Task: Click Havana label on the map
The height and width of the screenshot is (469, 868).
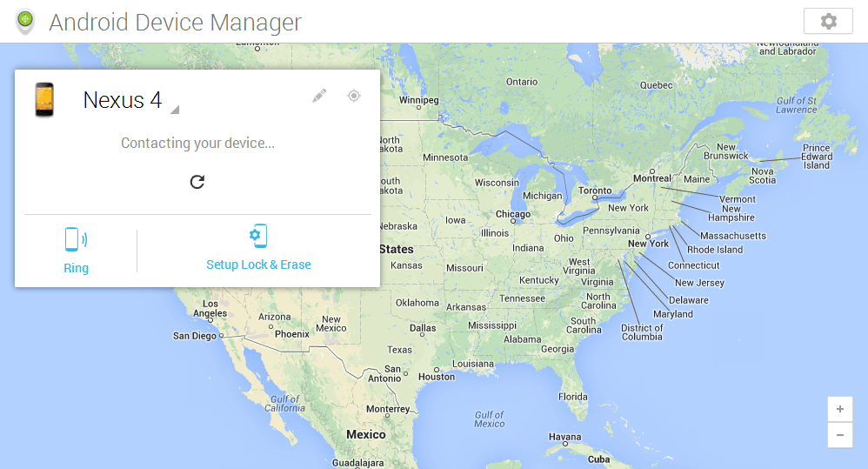Action: point(564,437)
